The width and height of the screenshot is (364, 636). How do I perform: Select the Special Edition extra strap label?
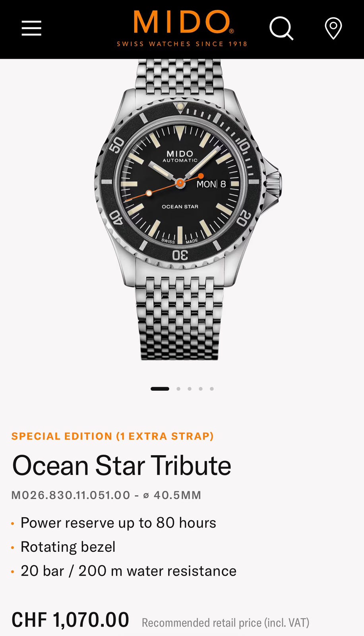[x=112, y=436]
